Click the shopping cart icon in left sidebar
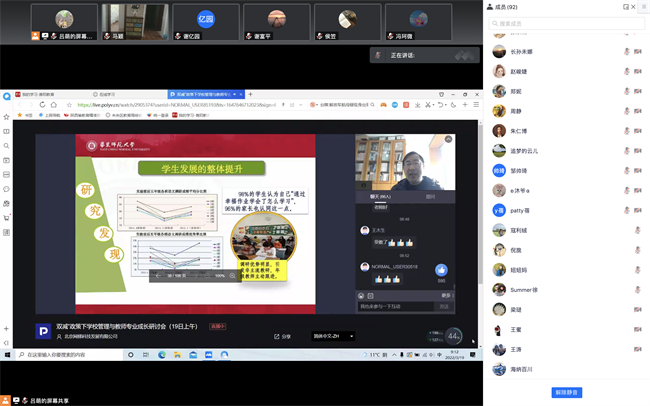The width and height of the screenshot is (650, 406). pos(6,218)
